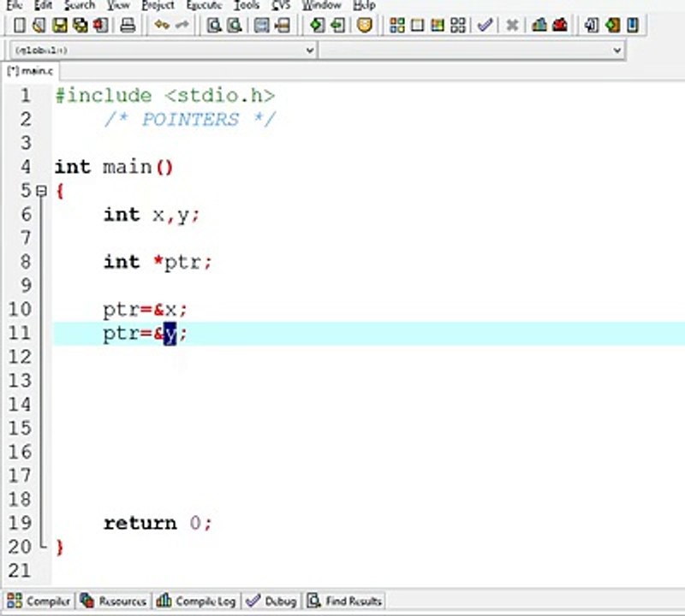Click the first green arrow page icon
Viewport: 685px width, 616px height.
click(317, 25)
